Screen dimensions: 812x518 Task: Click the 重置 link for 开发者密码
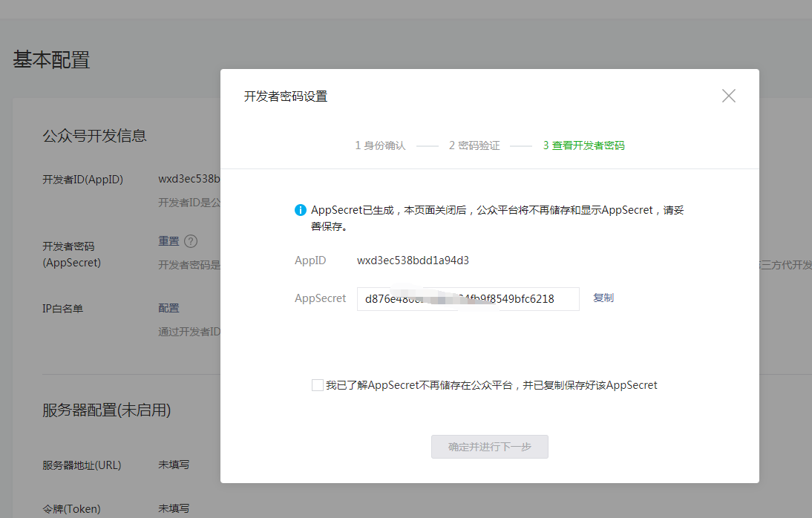coord(168,241)
